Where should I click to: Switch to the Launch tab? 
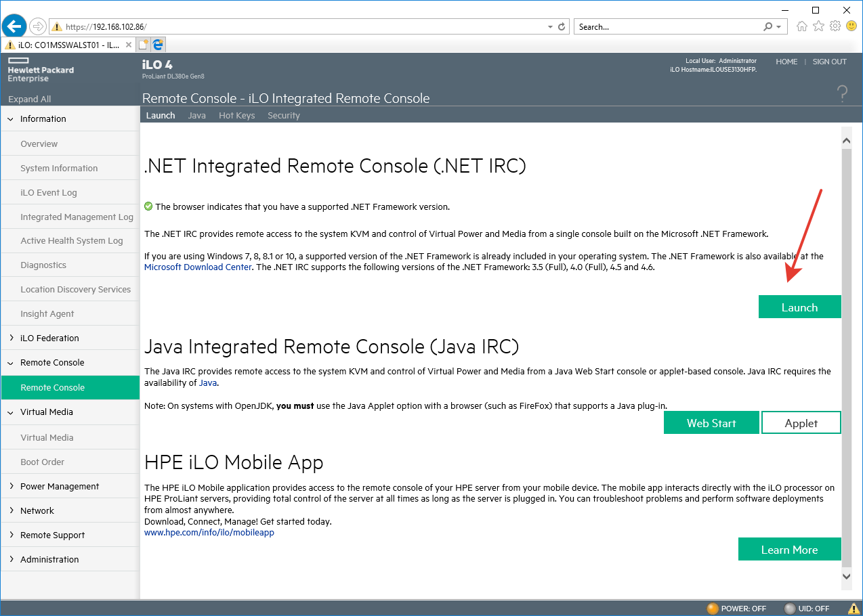point(161,115)
